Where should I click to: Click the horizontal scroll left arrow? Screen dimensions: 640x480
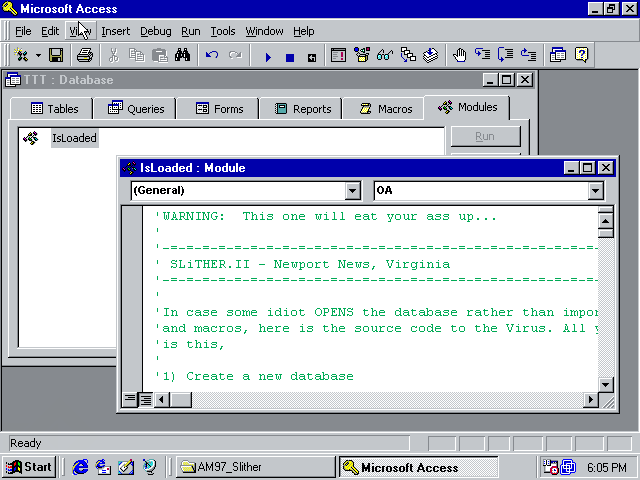pyautogui.click(x=162, y=400)
